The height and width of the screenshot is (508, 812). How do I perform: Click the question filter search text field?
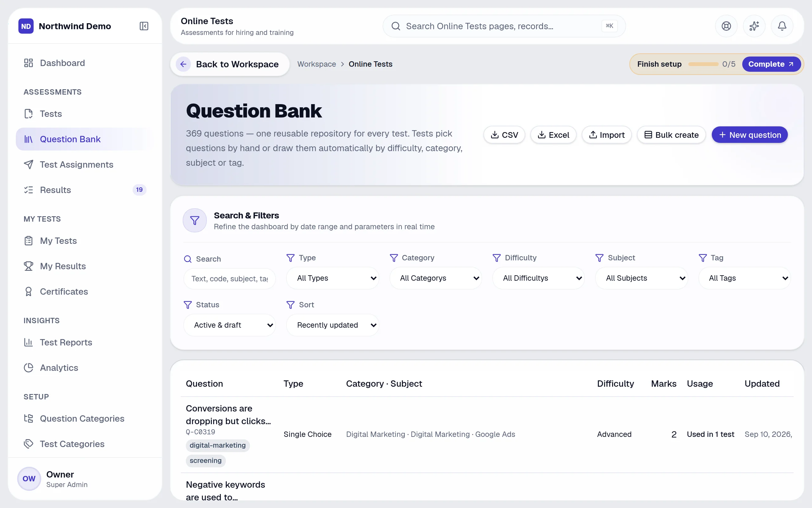tap(230, 278)
